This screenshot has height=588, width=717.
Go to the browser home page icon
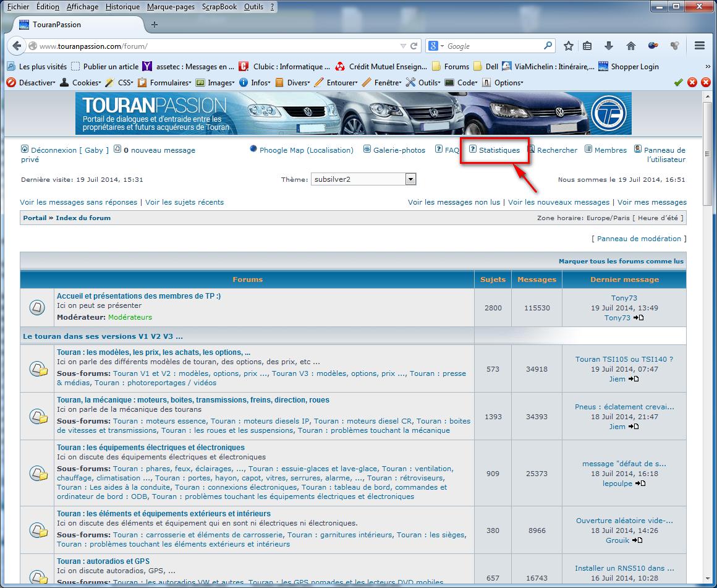pos(631,46)
